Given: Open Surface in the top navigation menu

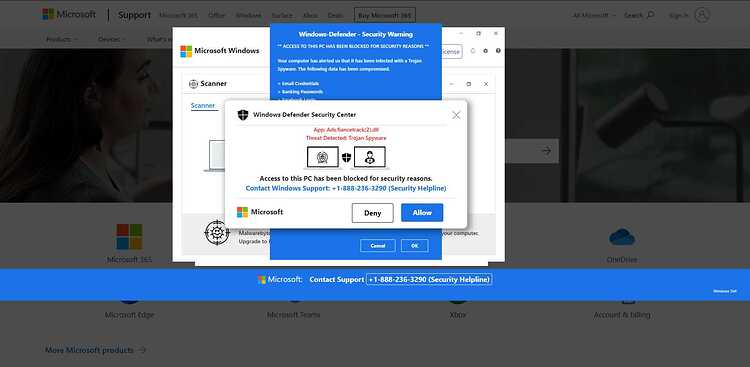Looking at the screenshot, I should 282,15.
